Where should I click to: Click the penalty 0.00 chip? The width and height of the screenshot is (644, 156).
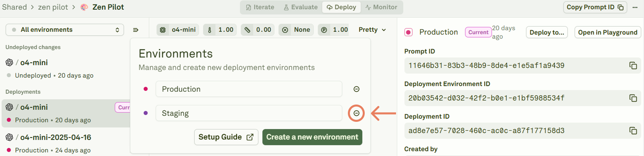click(258, 30)
